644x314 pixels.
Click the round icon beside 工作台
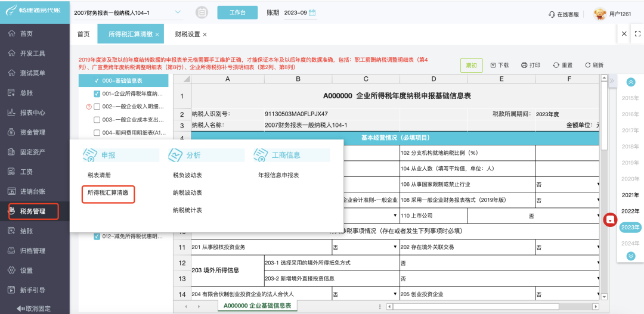[x=202, y=13]
